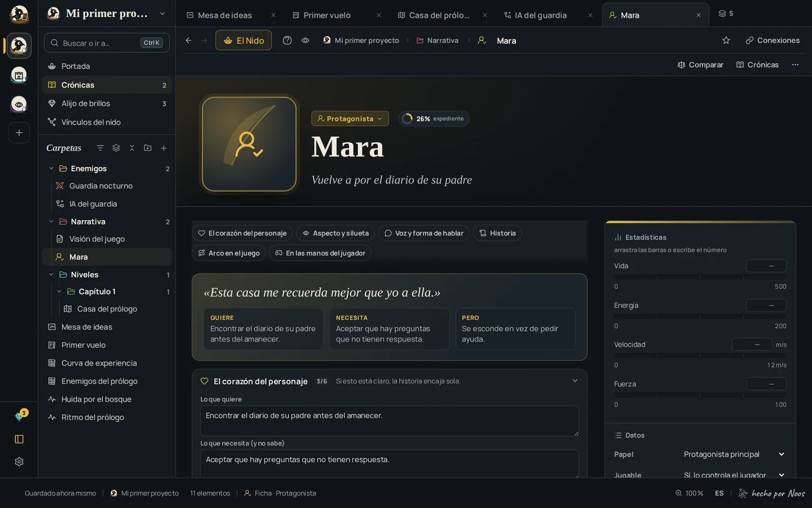Open Guardia nocturno in the tree
The image size is (812, 508).
pos(100,186)
